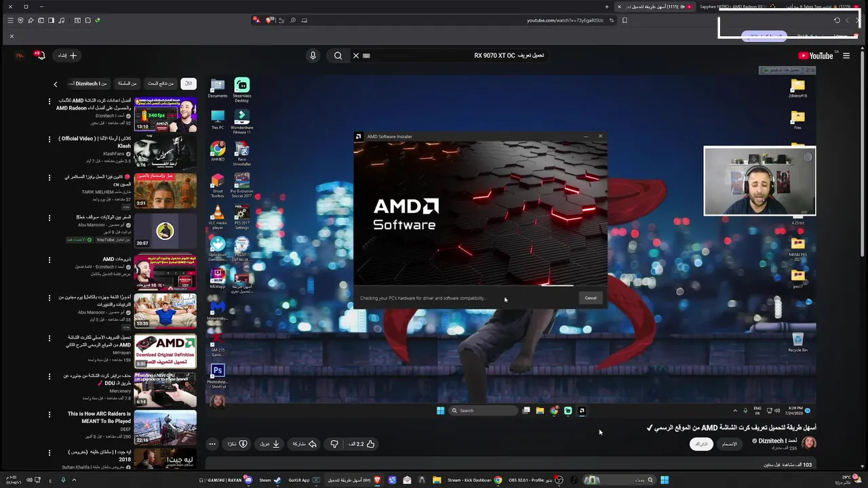Open options for the 20:57 video
This screenshot has height=488, width=868.
[x=49, y=218]
